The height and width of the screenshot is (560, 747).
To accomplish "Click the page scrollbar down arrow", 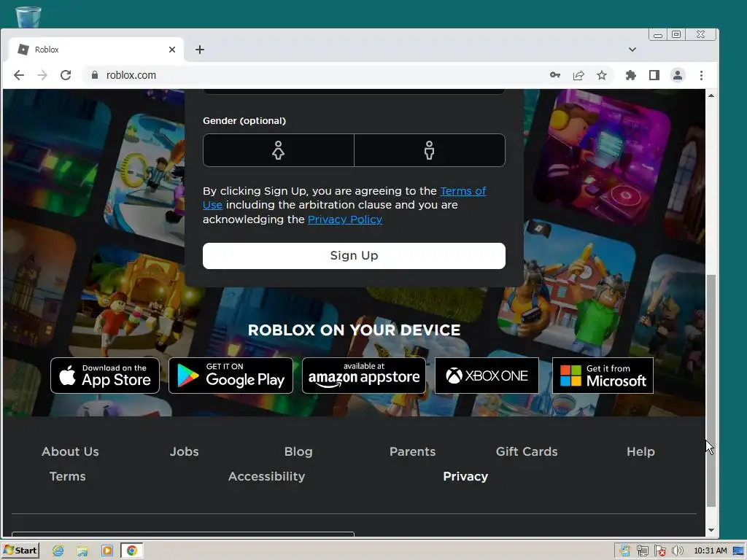I will 711,530.
